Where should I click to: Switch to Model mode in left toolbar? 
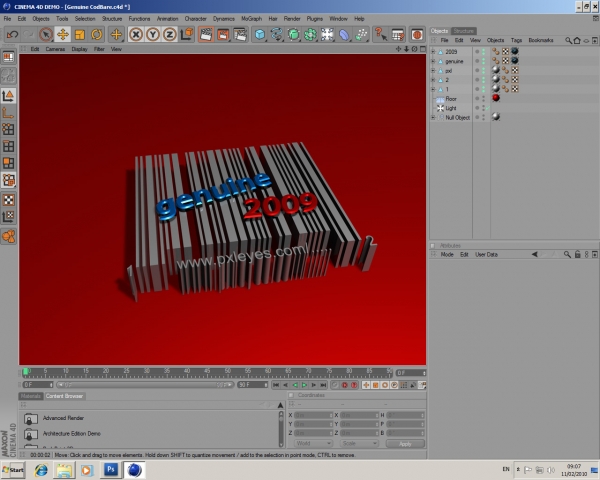[8, 95]
